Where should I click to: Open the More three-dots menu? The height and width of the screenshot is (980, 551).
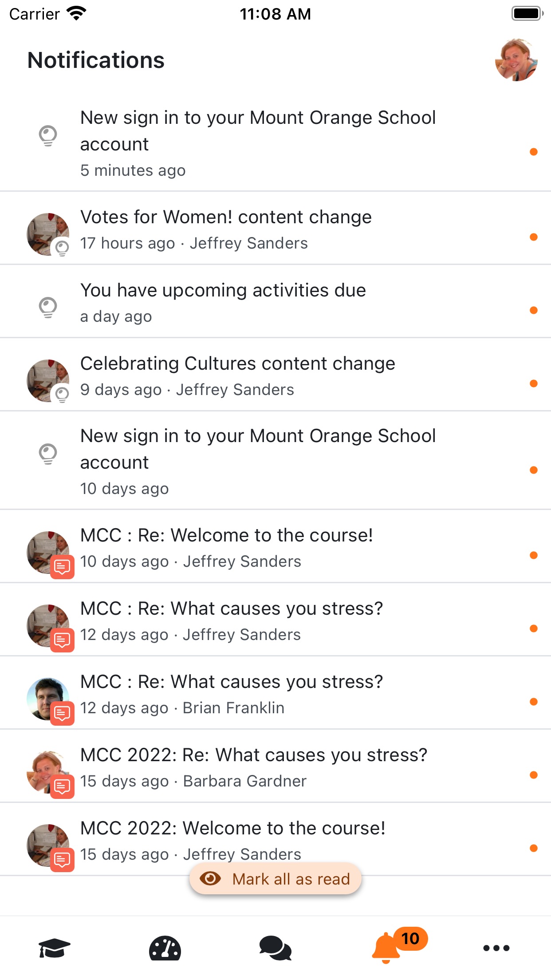click(x=496, y=948)
